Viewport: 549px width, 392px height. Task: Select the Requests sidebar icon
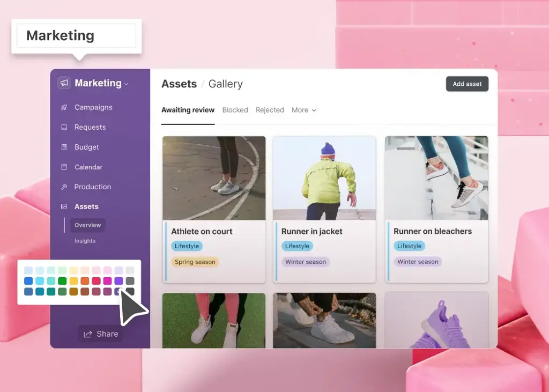click(x=64, y=127)
